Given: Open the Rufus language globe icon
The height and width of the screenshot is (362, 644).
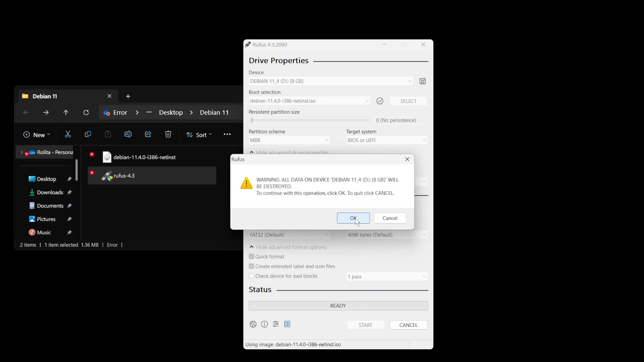Looking at the screenshot, I should tap(253, 324).
